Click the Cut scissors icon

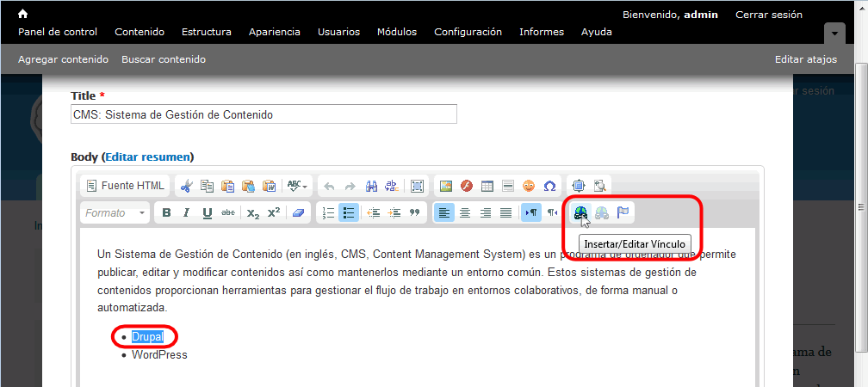[187, 187]
